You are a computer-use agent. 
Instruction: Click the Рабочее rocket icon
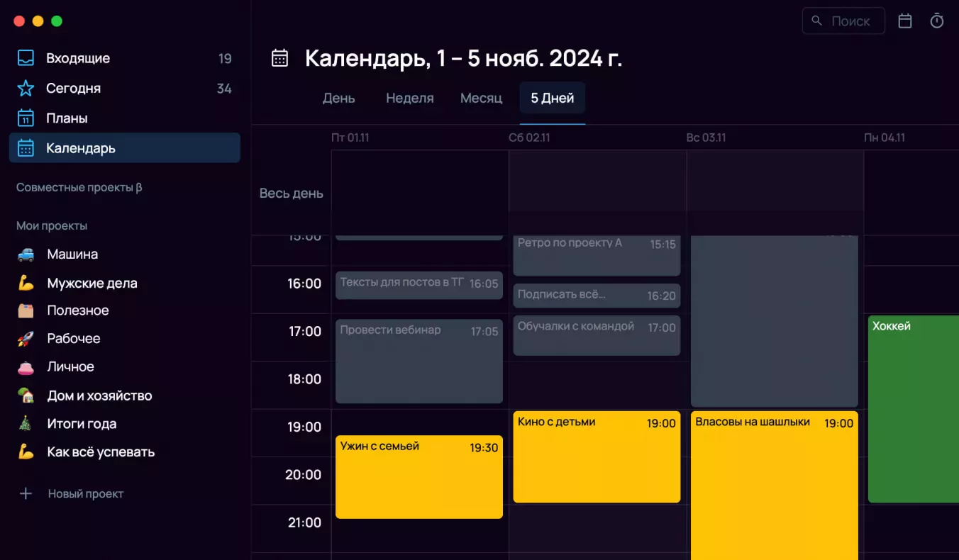(x=26, y=338)
